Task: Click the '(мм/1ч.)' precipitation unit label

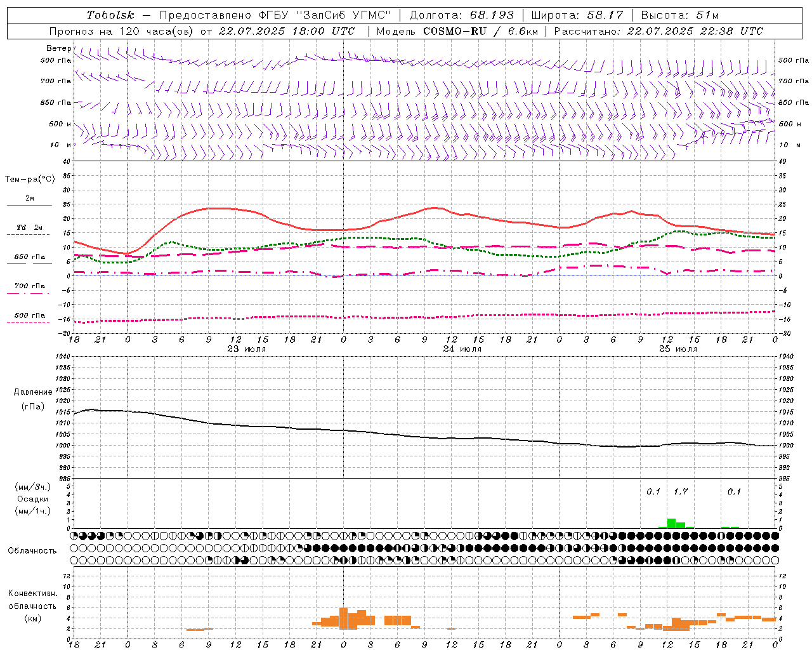Action: tap(32, 511)
